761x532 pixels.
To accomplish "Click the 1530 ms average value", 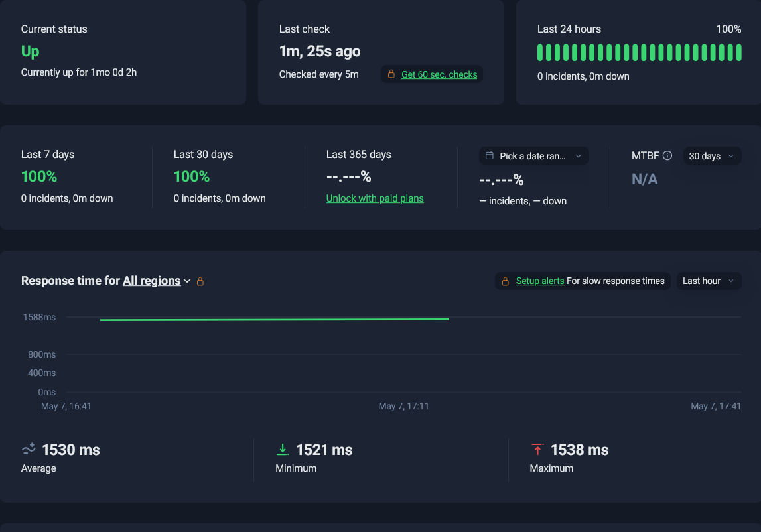I will (x=71, y=450).
